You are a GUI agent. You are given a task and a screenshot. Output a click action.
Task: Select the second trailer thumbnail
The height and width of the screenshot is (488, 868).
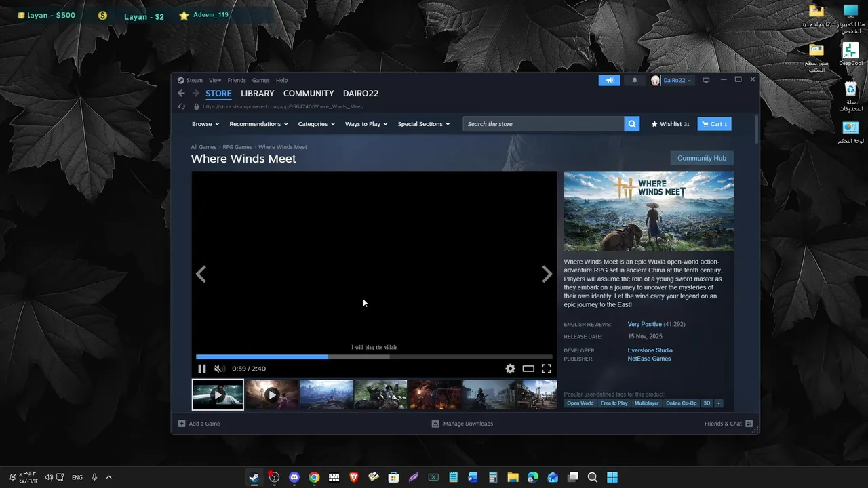[272, 394]
